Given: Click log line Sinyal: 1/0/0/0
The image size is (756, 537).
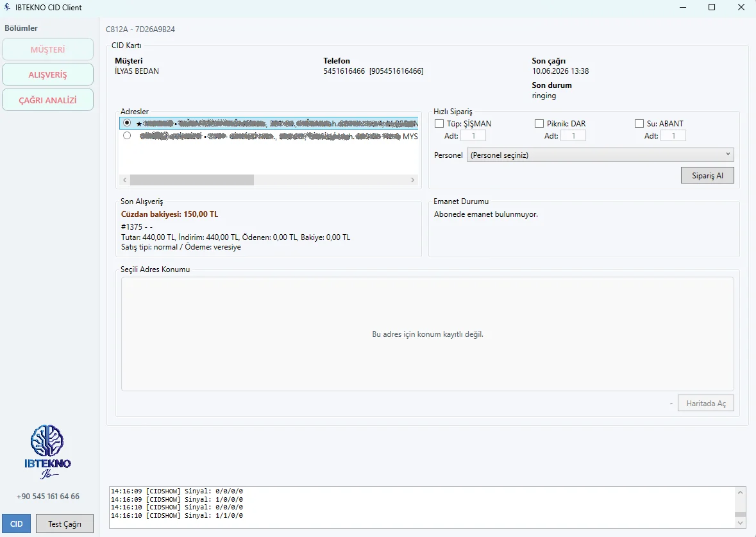Looking at the screenshot, I should click(177, 499).
